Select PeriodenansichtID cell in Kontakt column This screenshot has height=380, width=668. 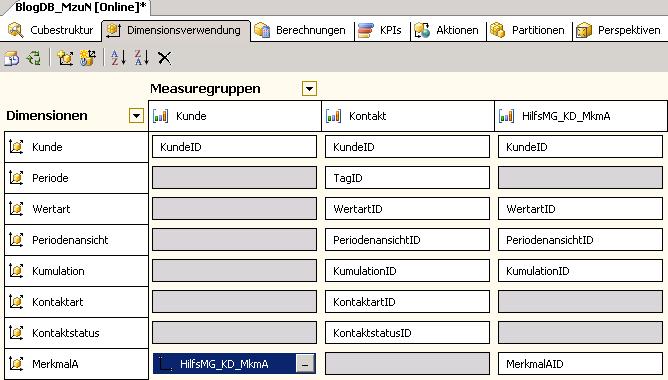pos(407,240)
